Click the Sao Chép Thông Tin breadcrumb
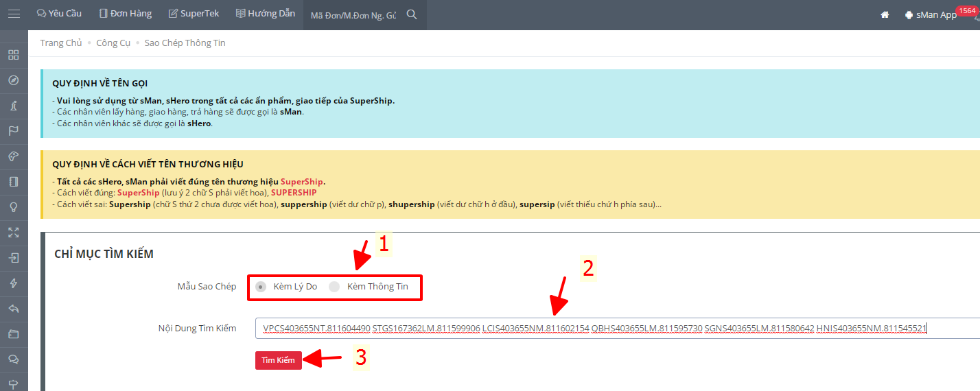The image size is (980, 391). [185, 43]
